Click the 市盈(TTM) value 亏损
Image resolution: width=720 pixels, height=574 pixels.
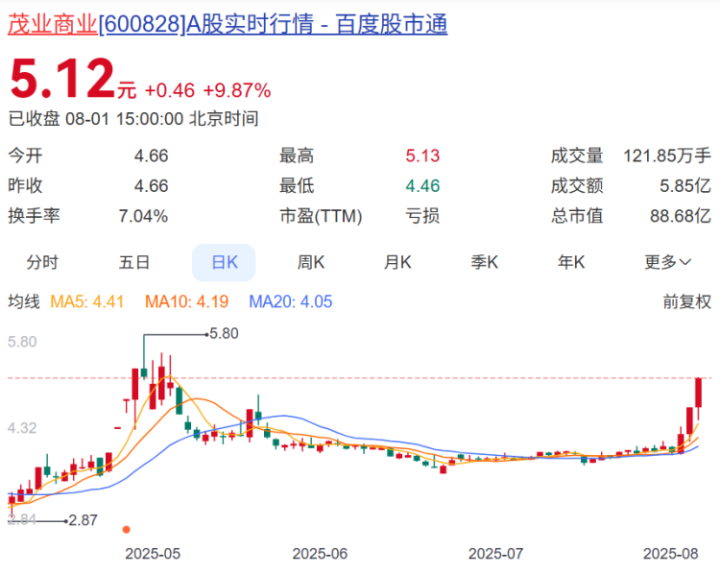(x=422, y=216)
